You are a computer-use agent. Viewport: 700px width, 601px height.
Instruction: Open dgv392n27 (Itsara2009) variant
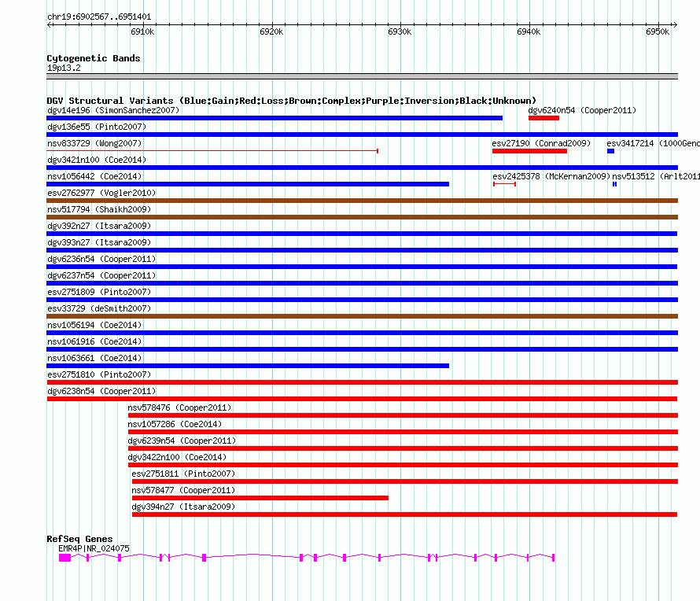pyautogui.click(x=99, y=226)
